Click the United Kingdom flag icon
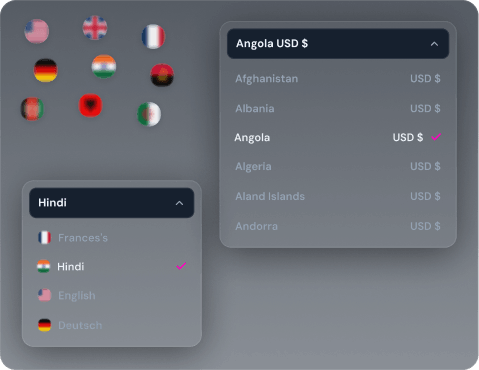 (x=95, y=27)
